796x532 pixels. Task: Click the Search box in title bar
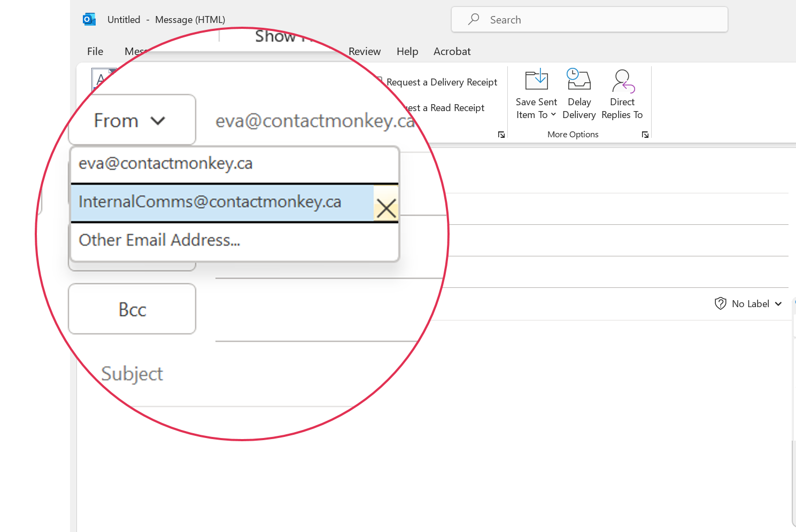589,20
